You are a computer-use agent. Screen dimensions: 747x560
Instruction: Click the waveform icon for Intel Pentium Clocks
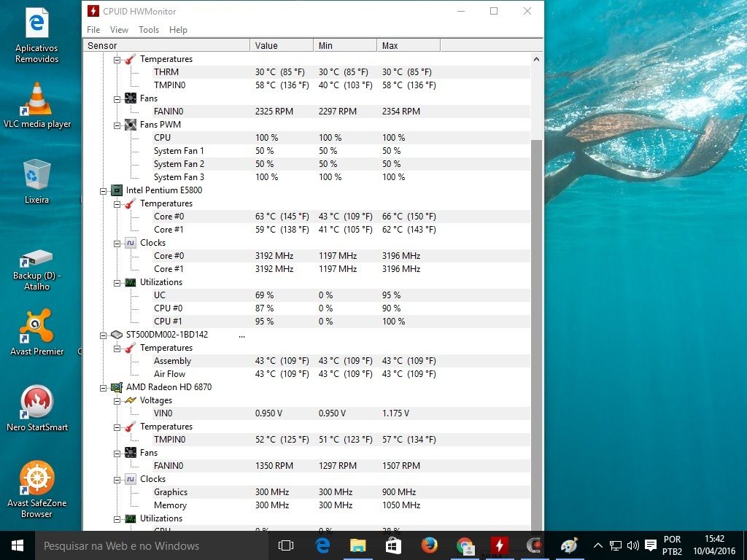click(131, 243)
